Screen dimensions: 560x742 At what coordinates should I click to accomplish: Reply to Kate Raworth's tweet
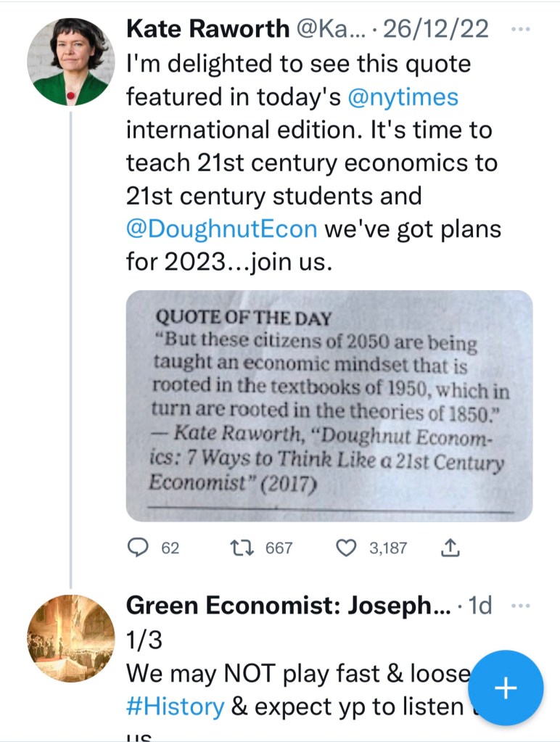138,548
